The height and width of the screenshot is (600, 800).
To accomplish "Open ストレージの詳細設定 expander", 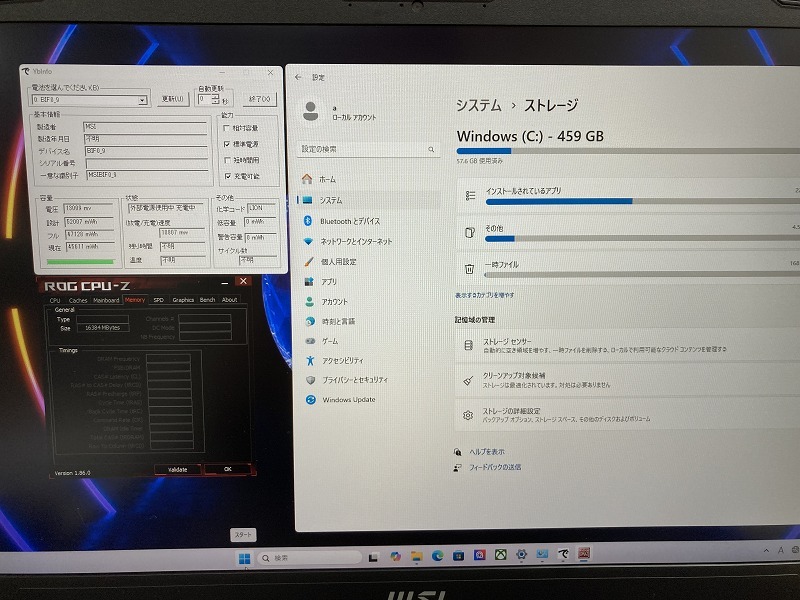I will [x=628, y=415].
